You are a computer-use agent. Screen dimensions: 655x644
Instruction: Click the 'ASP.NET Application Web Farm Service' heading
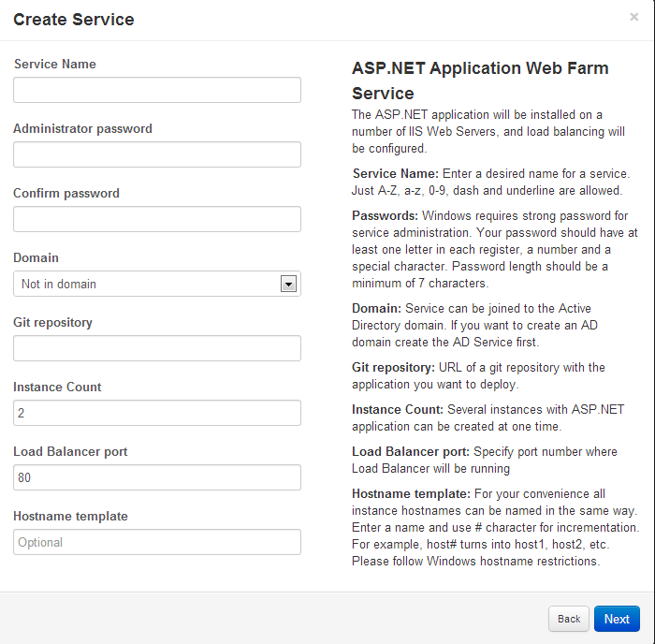480,80
